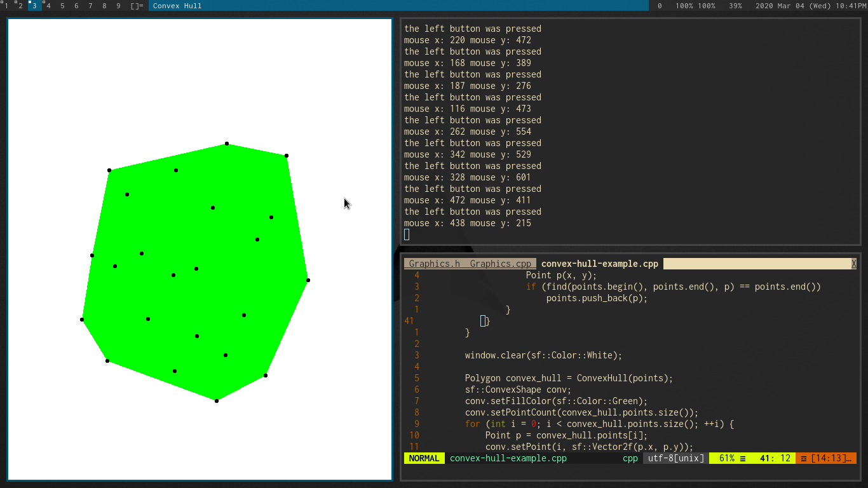868x488 pixels.
Task: Click the 'Polygon convex_hull = ConvexHull(points);' line
Action: coord(569,378)
